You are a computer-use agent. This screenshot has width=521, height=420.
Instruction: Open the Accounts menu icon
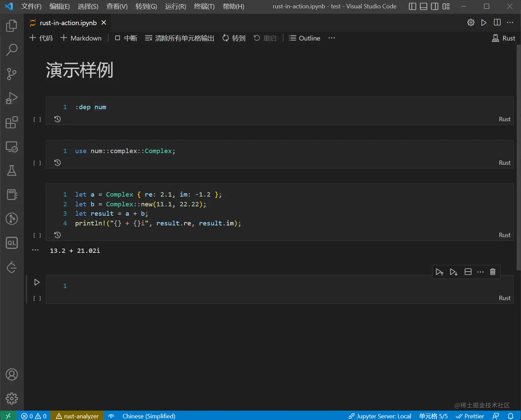click(x=12, y=375)
